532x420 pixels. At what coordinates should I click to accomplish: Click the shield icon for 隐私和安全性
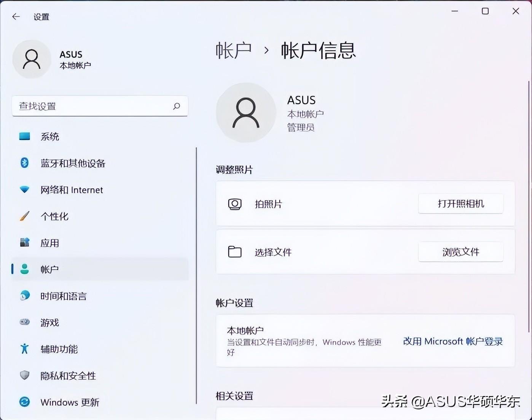[x=25, y=375]
